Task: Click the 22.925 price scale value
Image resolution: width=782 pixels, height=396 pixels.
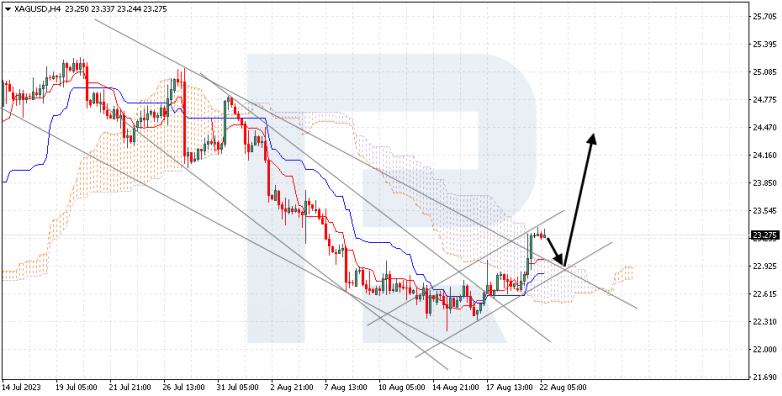Action: point(764,266)
